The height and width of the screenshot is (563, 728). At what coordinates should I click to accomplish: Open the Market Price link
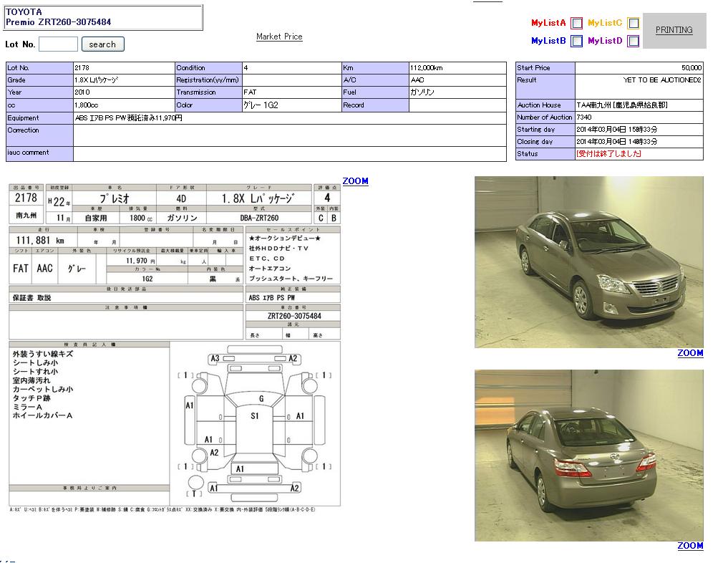[279, 37]
